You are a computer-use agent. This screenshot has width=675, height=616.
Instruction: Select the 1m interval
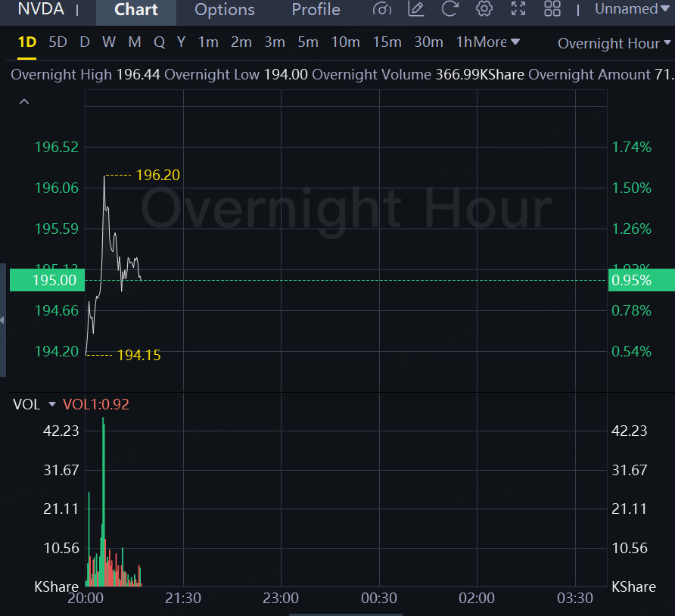click(208, 42)
